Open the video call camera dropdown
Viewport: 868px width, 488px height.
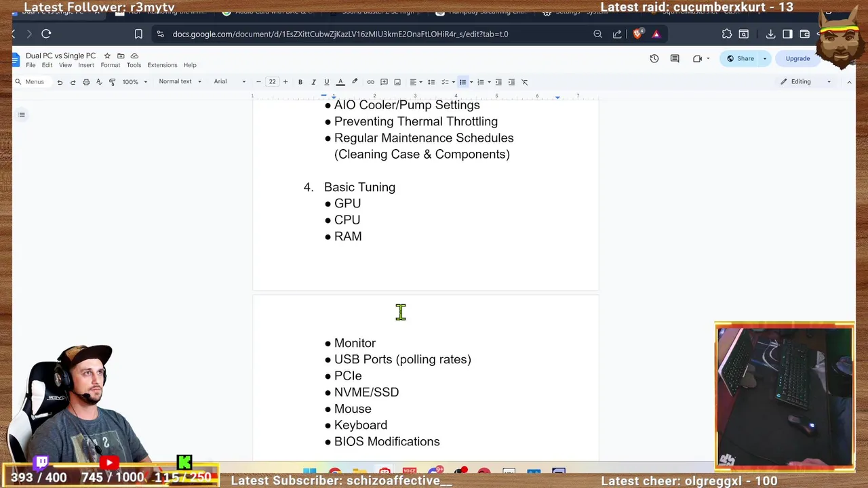(x=701, y=58)
